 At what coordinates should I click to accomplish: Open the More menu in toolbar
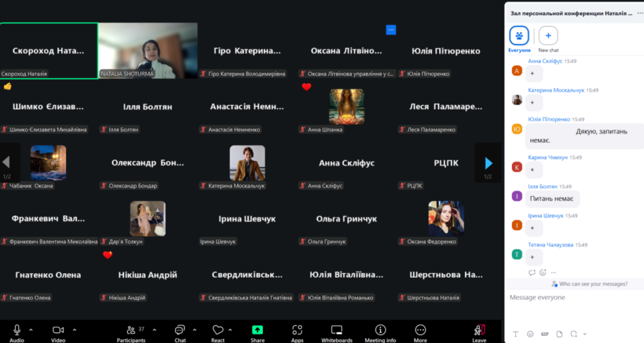pos(420,330)
